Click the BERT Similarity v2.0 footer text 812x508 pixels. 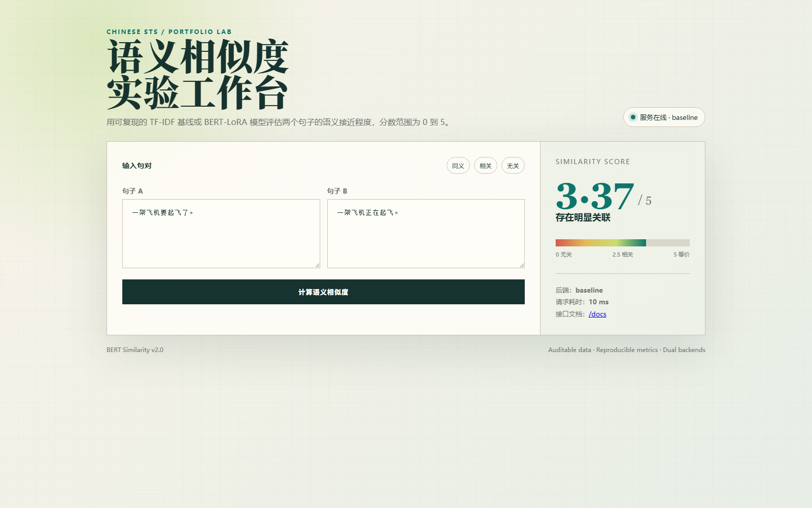tap(135, 350)
